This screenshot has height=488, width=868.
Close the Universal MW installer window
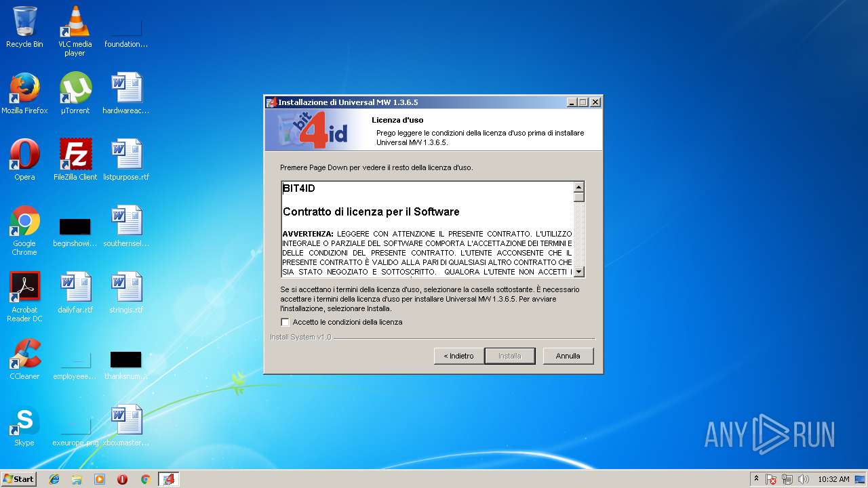coord(595,102)
